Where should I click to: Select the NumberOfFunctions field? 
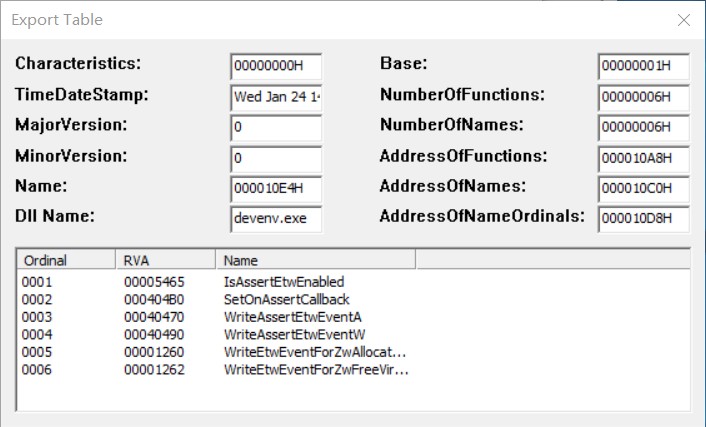tap(643, 97)
